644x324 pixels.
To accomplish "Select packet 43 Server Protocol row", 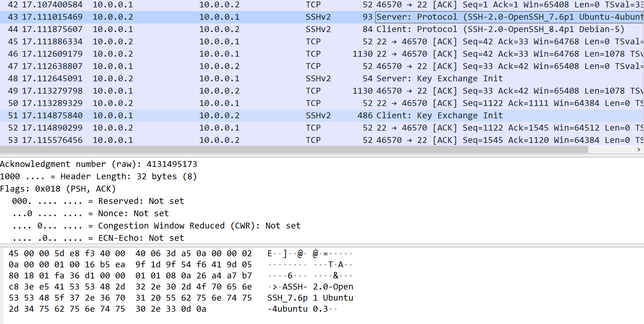I will pyautogui.click(x=322, y=17).
